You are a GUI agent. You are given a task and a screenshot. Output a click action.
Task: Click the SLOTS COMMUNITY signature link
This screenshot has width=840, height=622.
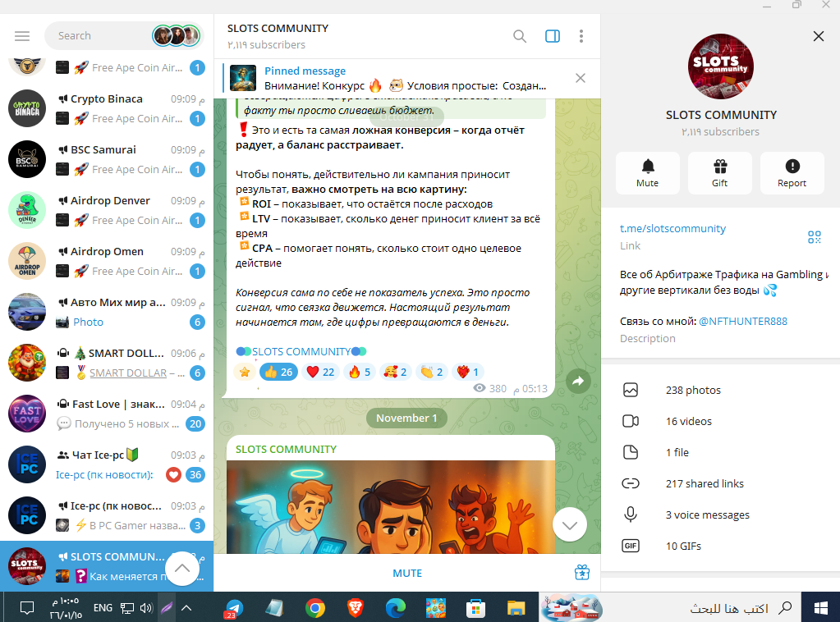301,352
